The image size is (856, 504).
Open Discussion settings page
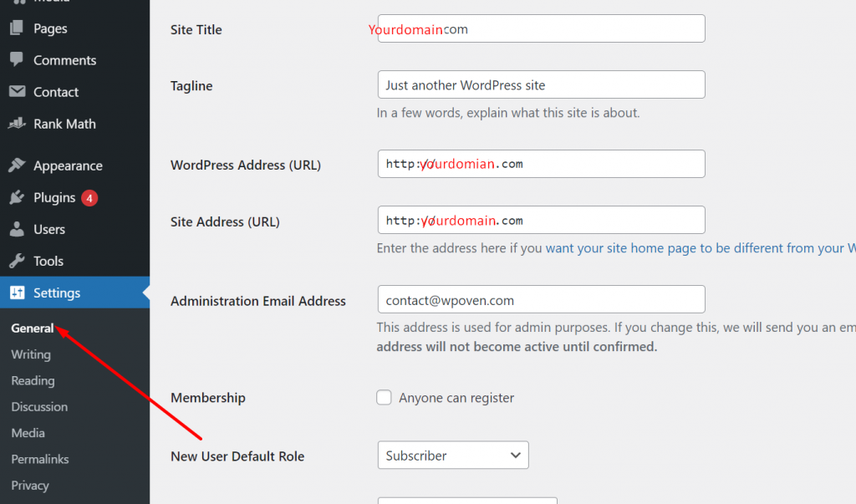[39, 407]
